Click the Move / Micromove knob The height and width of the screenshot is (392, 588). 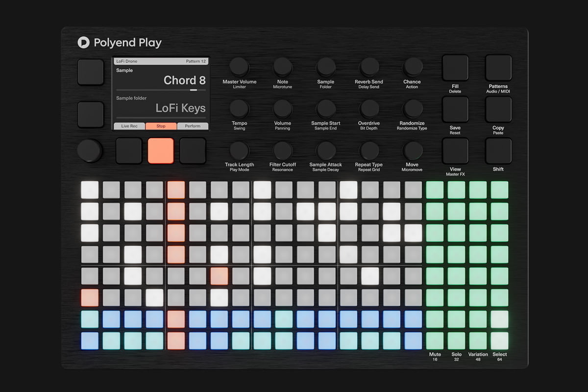tap(413, 150)
